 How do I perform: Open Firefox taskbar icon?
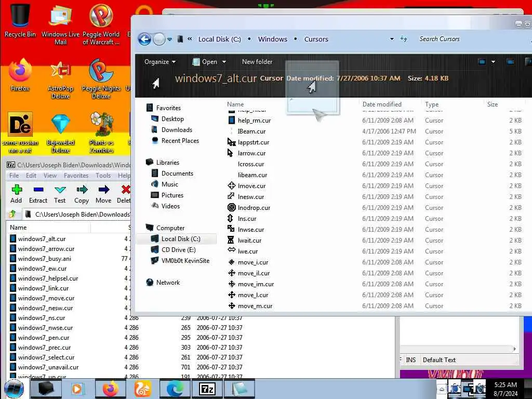coord(111,389)
